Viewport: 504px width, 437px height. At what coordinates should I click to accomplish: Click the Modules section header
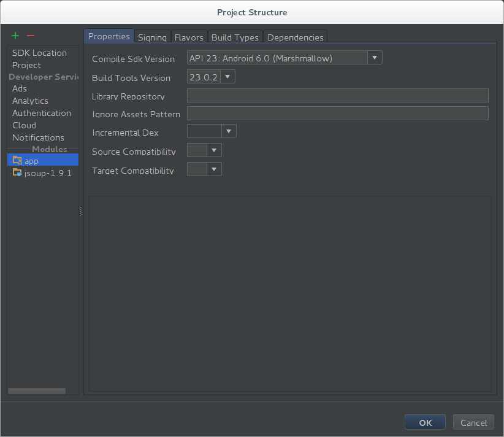pos(50,149)
